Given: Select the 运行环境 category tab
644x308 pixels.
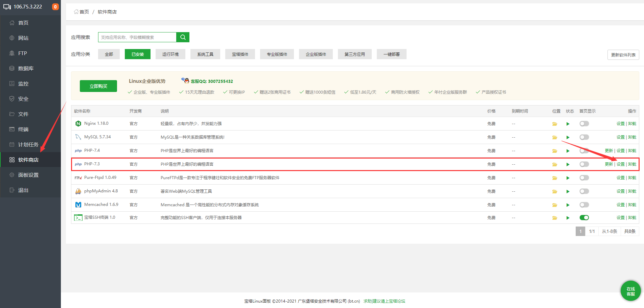Looking at the screenshot, I should 170,54.
